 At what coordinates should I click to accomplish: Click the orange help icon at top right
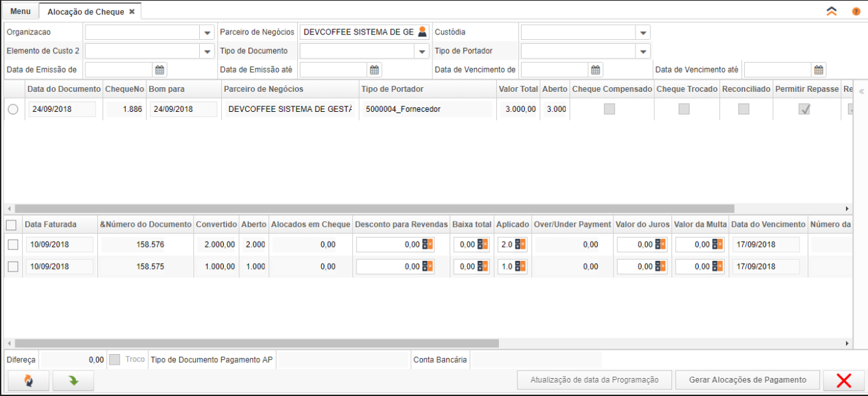coord(856,12)
